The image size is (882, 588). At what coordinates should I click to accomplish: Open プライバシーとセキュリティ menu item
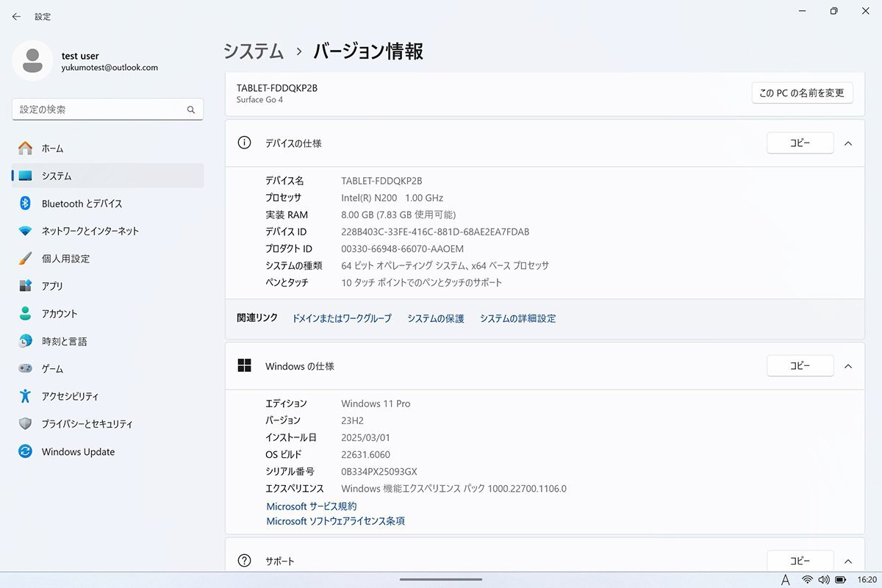click(87, 424)
